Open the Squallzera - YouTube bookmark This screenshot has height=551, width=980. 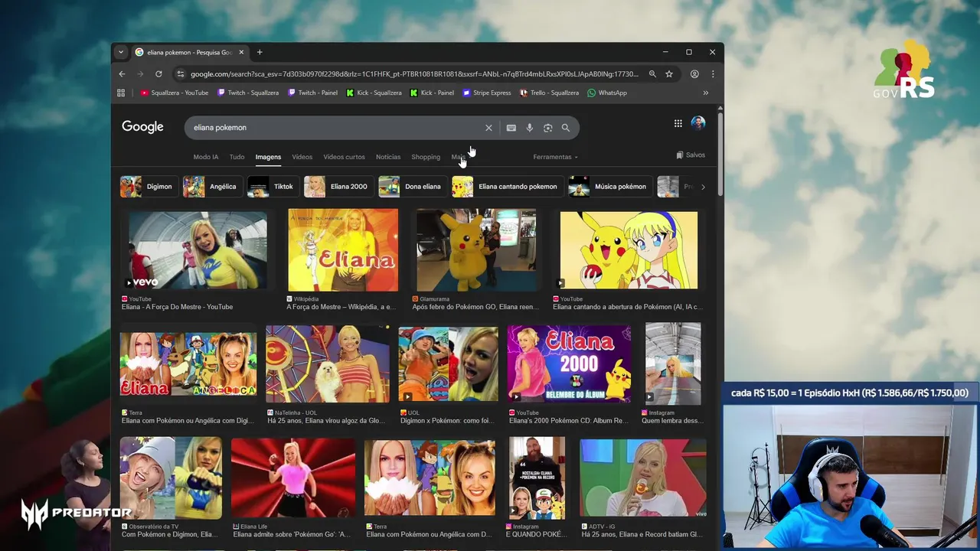tap(174, 93)
